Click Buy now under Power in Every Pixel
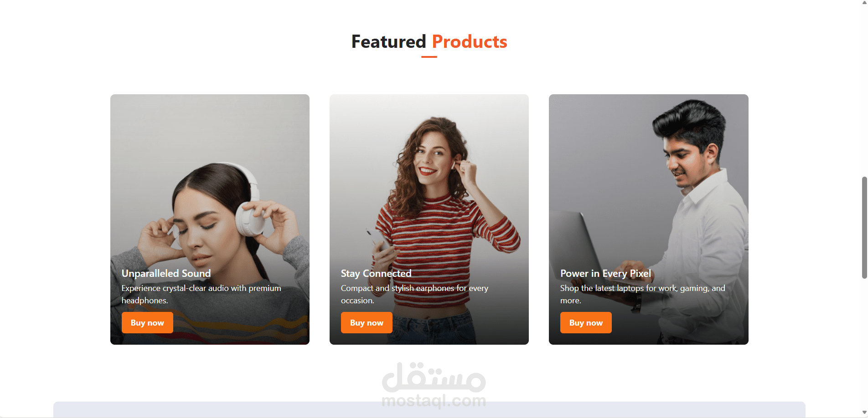Viewport: 868px width, 418px height. pos(586,322)
